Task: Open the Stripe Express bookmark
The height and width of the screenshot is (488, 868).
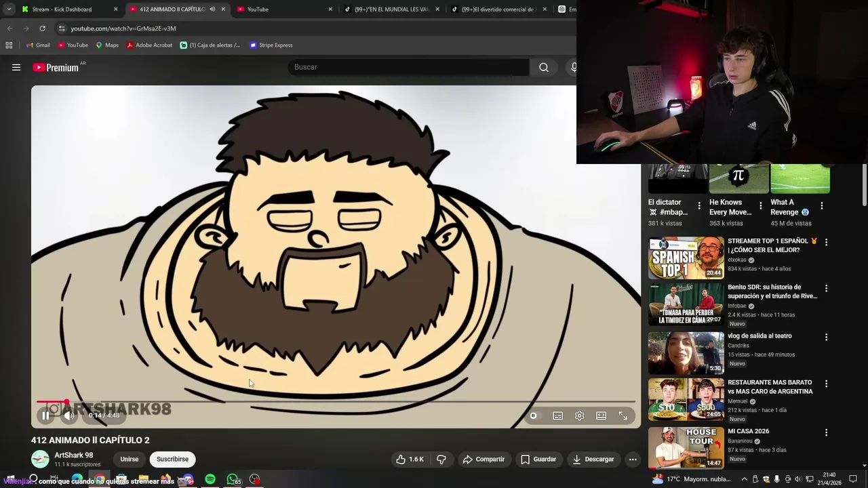Action: pyautogui.click(x=271, y=45)
